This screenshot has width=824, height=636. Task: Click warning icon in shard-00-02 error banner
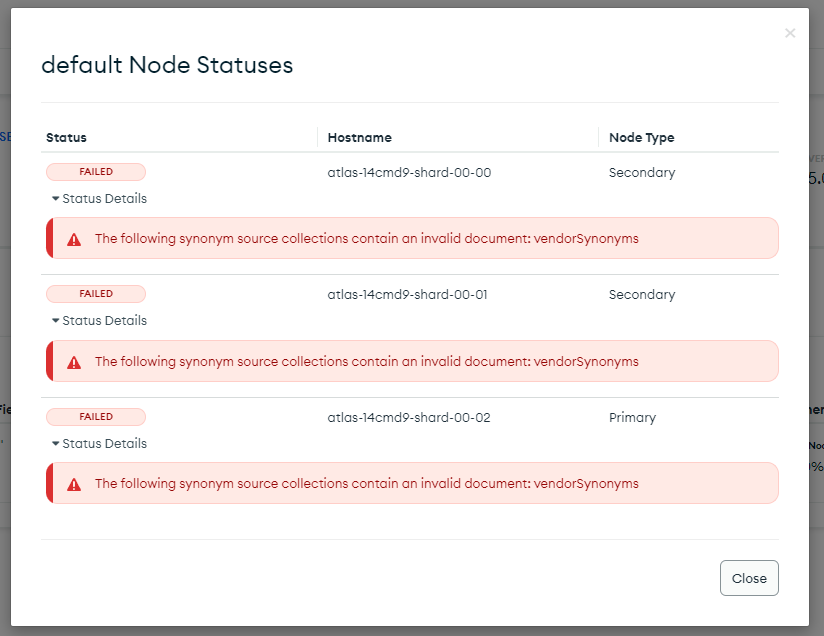point(74,484)
